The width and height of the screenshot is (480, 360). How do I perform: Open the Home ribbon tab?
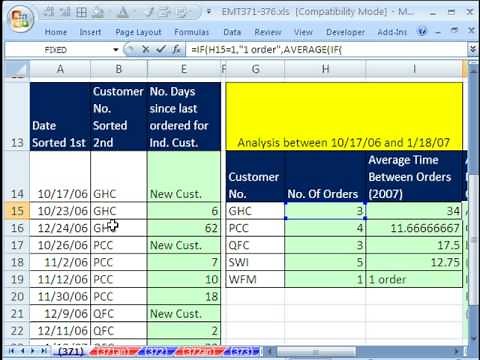point(56,32)
